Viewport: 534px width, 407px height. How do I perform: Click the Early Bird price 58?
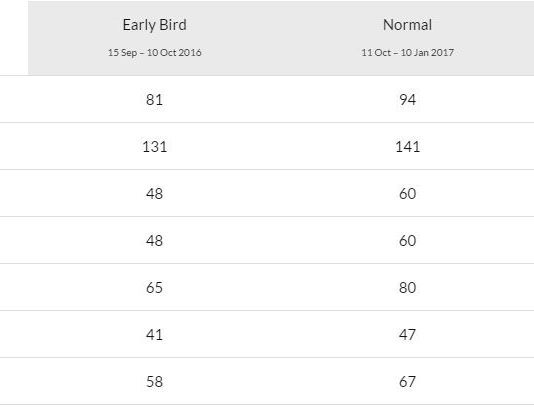[x=154, y=382]
